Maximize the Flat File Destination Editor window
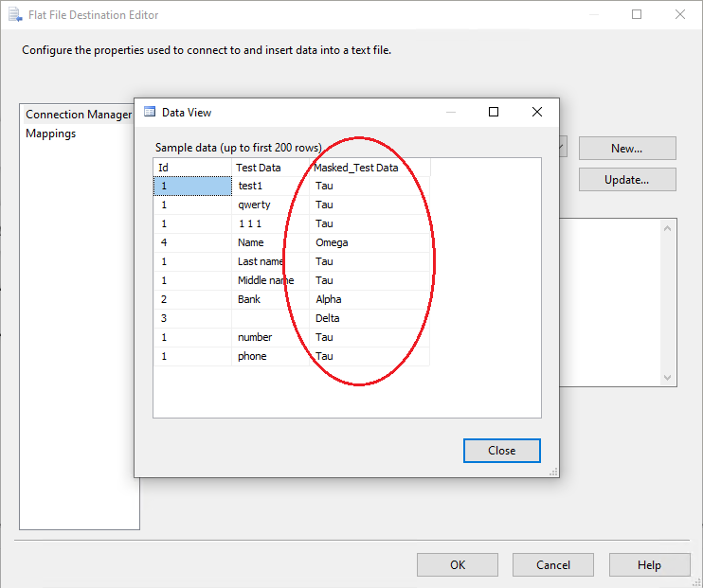 (x=637, y=14)
